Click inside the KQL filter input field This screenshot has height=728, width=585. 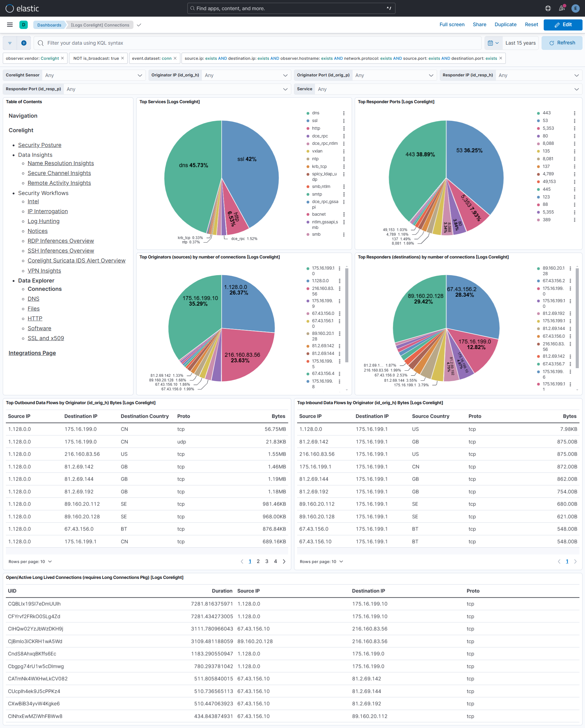135,43
